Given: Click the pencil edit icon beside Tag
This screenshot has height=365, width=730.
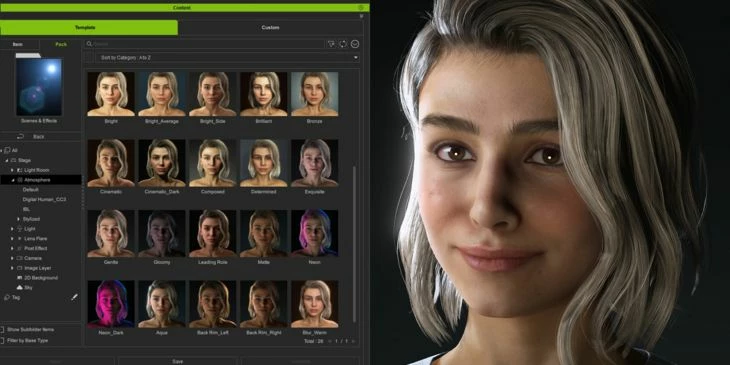Looking at the screenshot, I should click(x=74, y=297).
